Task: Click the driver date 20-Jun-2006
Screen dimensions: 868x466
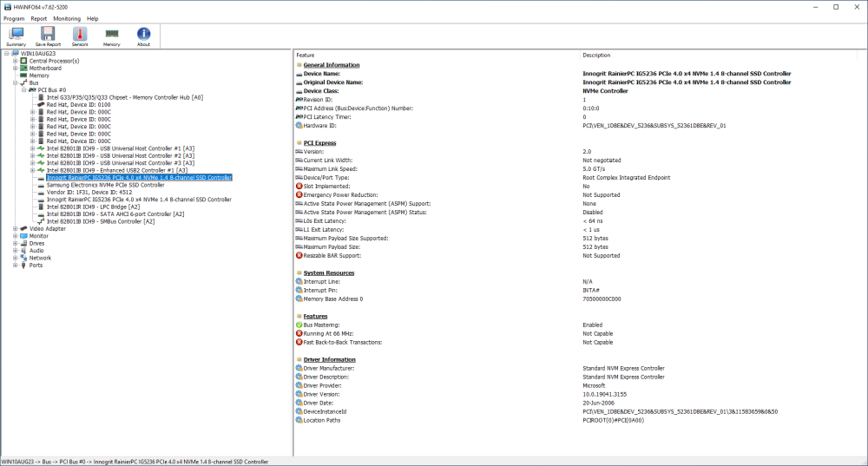Action: pyautogui.click(x=599, y=403)
